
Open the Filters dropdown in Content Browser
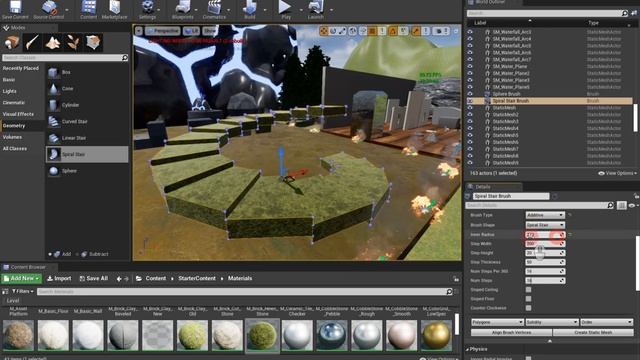pos(23,291)
